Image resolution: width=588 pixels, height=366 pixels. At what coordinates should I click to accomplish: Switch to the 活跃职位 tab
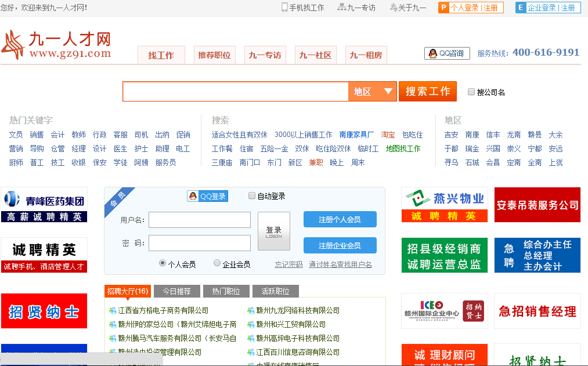pyautogui.click(x=276, y=291)
